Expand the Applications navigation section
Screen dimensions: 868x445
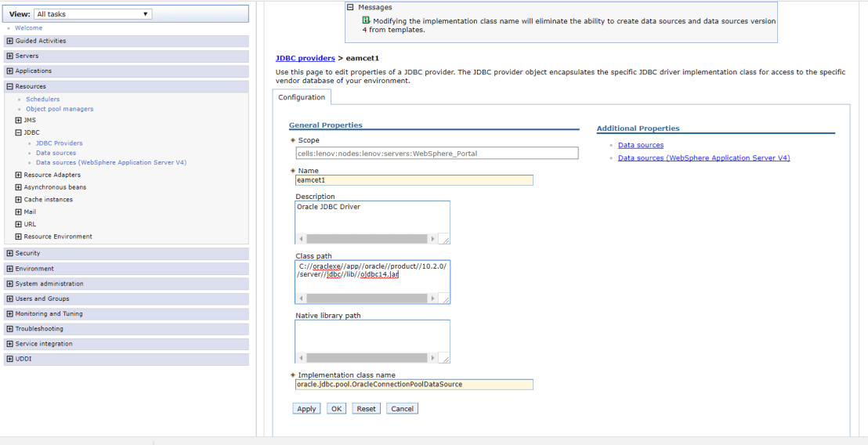pyautogui.click(x=9, y=71)
